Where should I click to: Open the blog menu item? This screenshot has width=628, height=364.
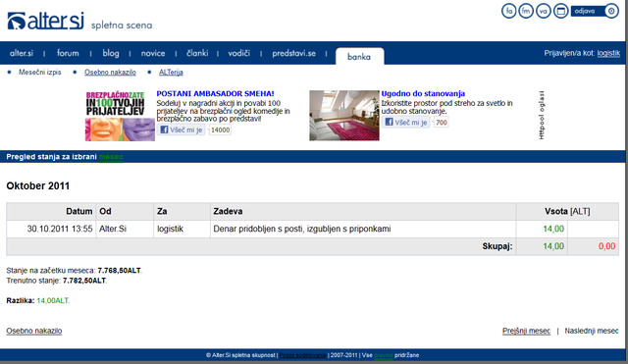click(x=111, y=53)
